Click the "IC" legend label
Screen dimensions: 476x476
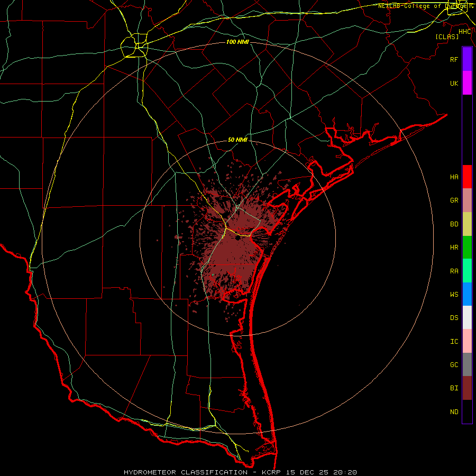454,342
